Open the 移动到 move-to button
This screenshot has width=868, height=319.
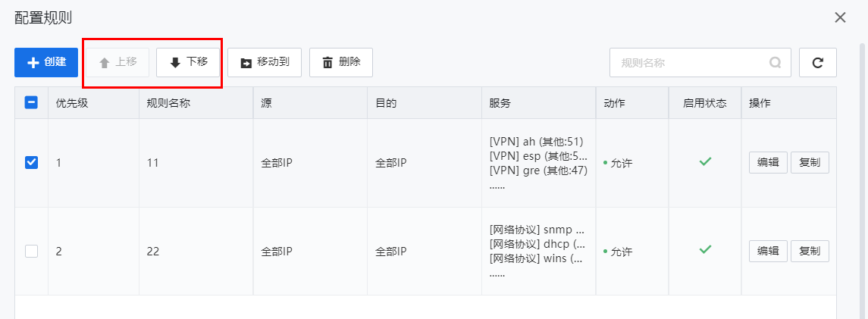(265, 62)
